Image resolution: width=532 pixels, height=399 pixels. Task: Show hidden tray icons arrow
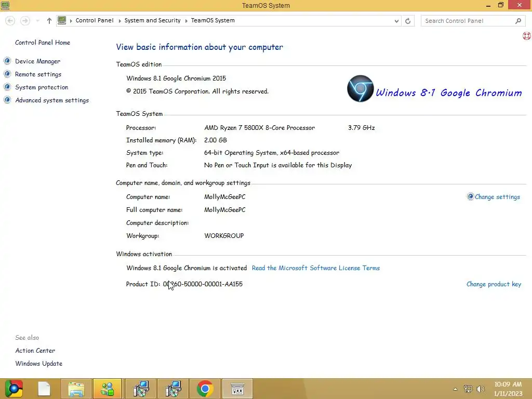tap(455, 389)
